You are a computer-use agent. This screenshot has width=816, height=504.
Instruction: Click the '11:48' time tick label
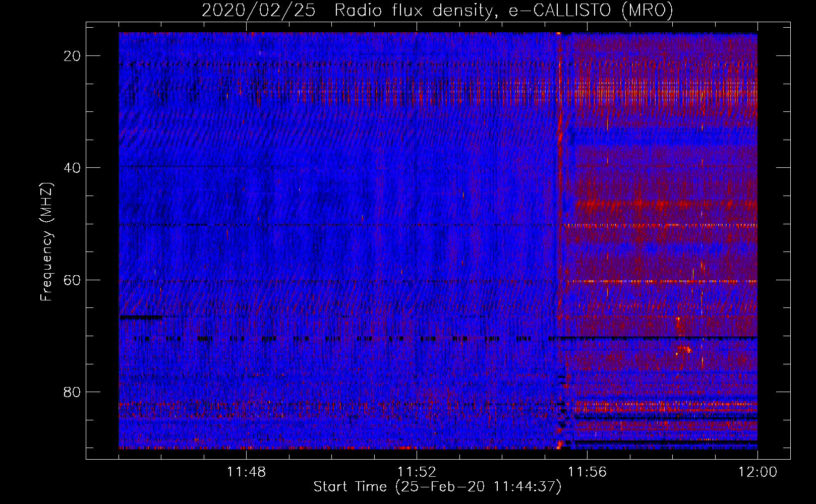(246, 472)
